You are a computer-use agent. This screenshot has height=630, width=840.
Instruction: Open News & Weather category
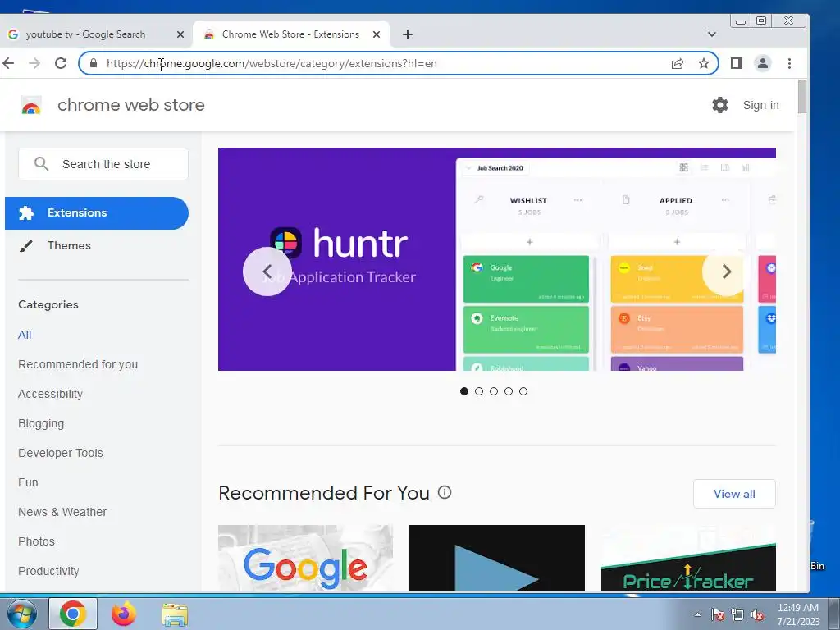(x=62, y=512)
